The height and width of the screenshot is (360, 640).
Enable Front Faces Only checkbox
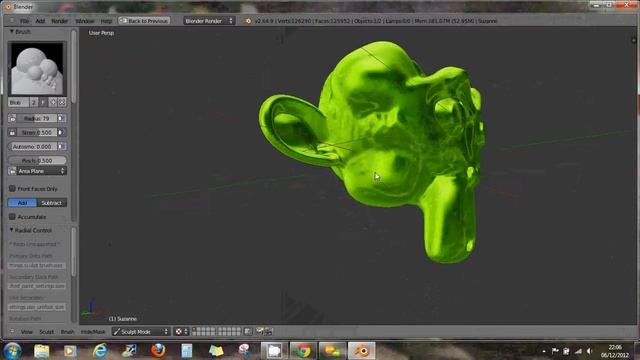tap(12, 189)
